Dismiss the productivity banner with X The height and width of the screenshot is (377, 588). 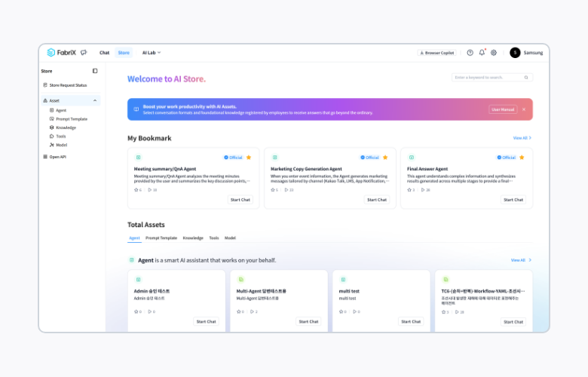524,109
